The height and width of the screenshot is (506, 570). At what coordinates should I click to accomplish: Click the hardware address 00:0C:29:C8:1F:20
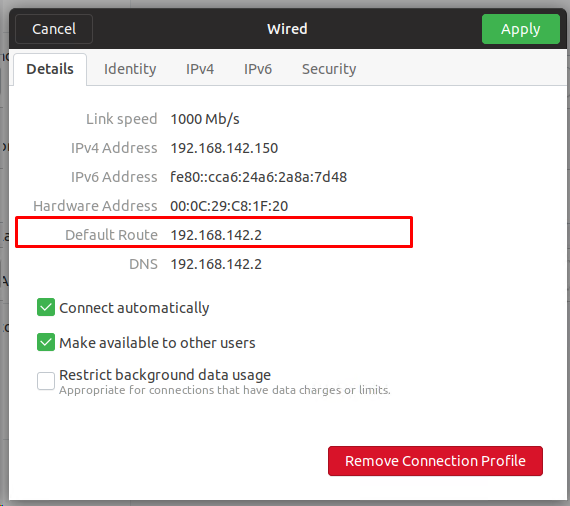tap(229, 206)
